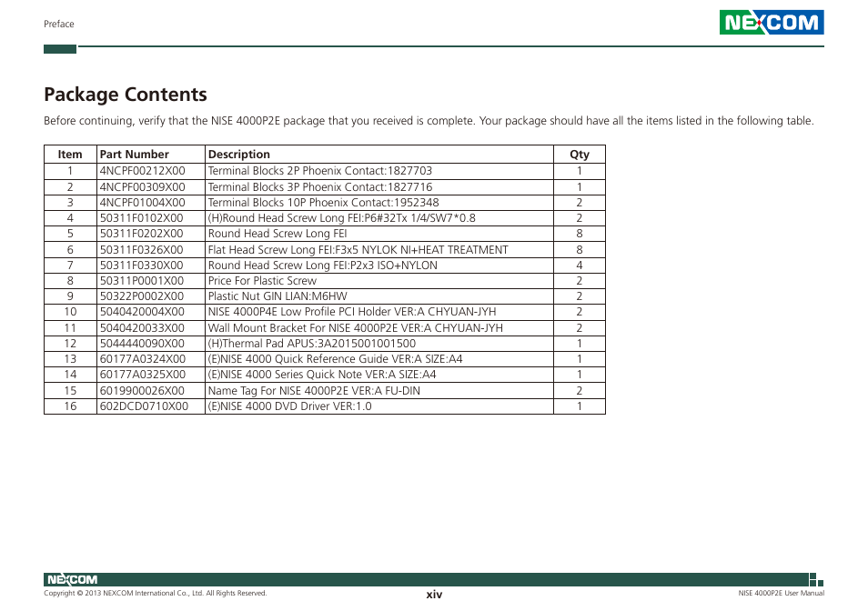Select part number 50311P0001X00
868x611 pixels.
coord(142,280)
